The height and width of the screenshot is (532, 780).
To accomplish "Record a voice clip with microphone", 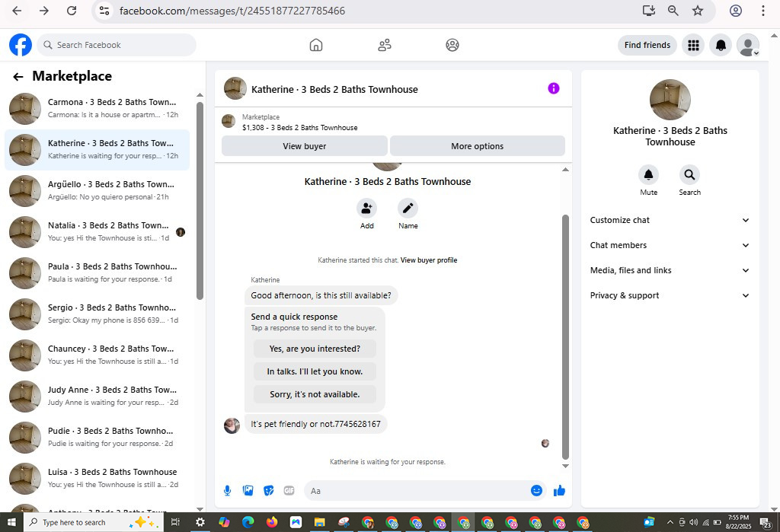I will tap(227, 491).
